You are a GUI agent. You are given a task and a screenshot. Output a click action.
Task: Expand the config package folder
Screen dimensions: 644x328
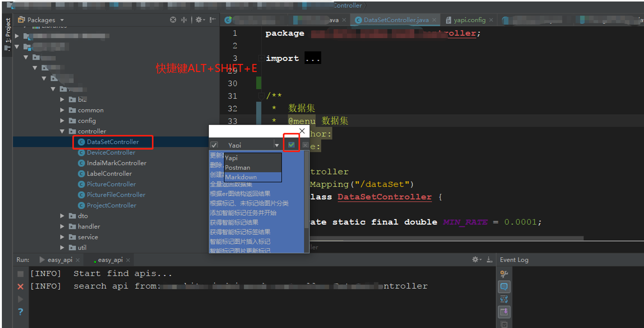coord(62,121)
